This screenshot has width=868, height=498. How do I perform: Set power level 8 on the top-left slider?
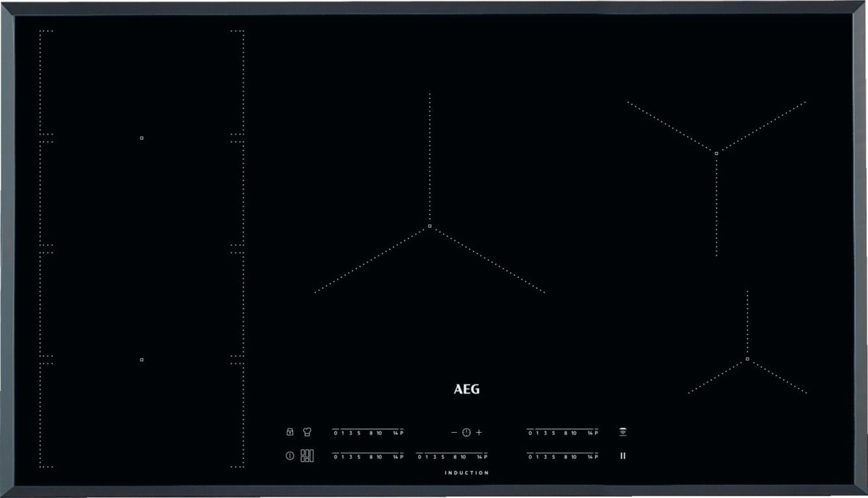coord(370,432)
